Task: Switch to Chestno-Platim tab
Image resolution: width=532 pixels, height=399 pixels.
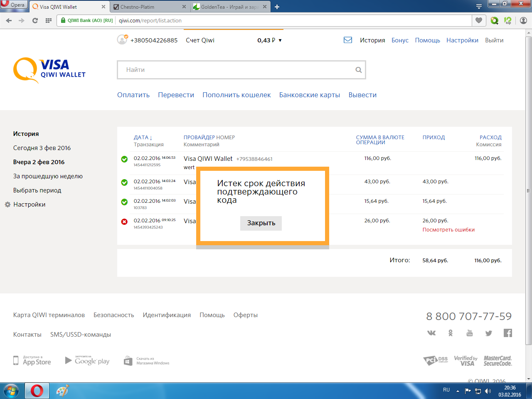Action: (x=150, y=7)
